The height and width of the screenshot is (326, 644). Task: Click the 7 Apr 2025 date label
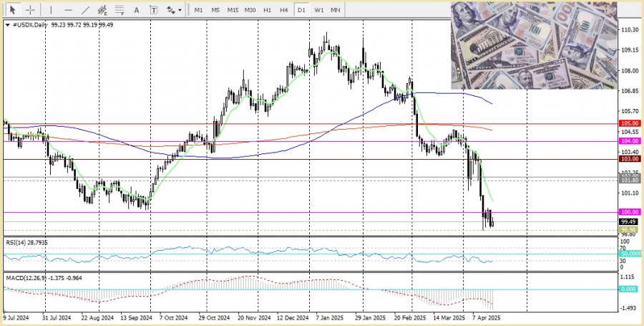click(x=487, y=318)
